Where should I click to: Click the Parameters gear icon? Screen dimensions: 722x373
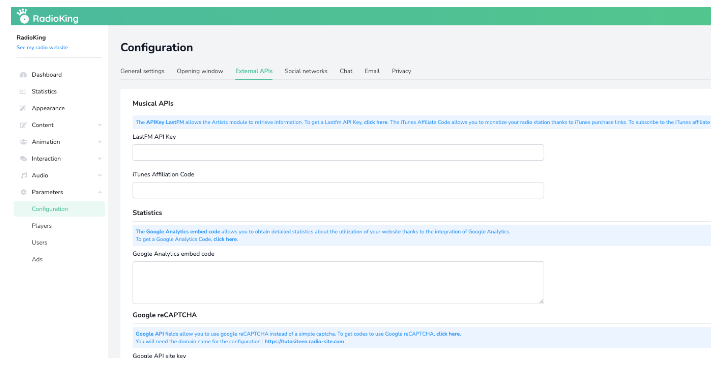tap(23, 192)
